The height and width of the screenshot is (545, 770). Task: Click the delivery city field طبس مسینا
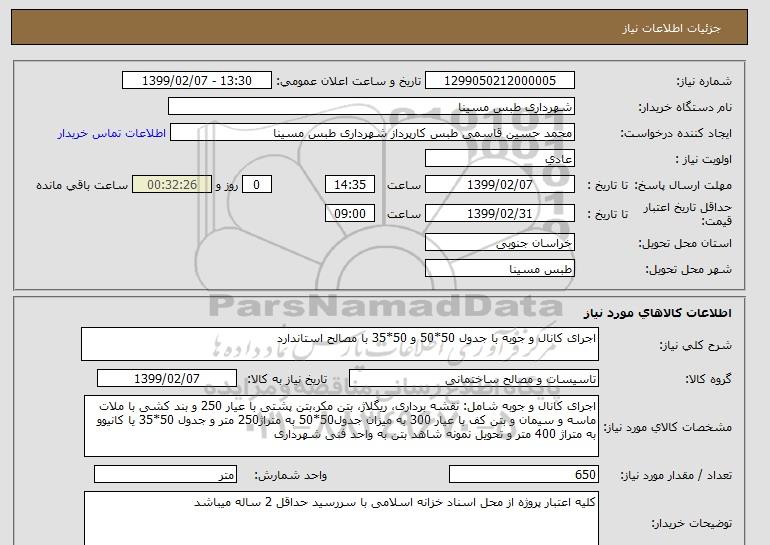[x=499, y=269]
